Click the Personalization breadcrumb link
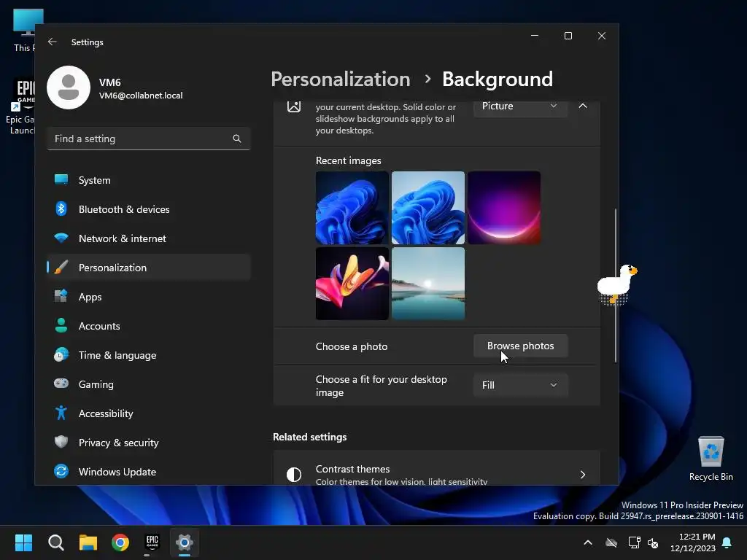 pyautogui.click(x=340, y=79)
